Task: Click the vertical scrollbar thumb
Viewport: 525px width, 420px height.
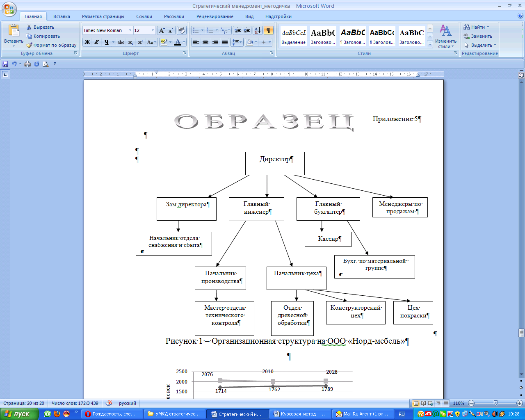Action: 521,333
